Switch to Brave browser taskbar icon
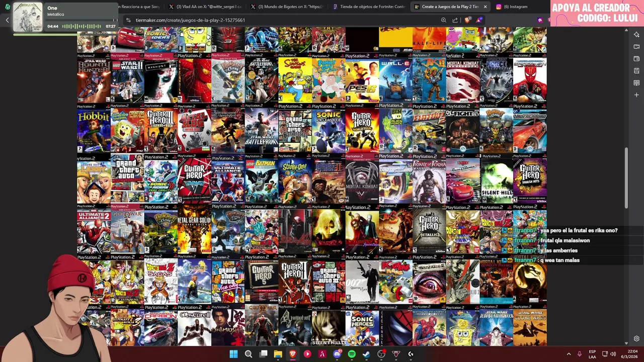The image size is (644, 362). tap(293, 354)
